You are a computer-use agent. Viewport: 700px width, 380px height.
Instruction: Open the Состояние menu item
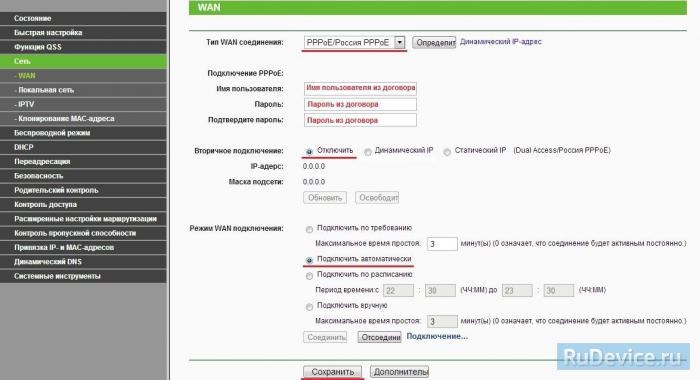83,18
